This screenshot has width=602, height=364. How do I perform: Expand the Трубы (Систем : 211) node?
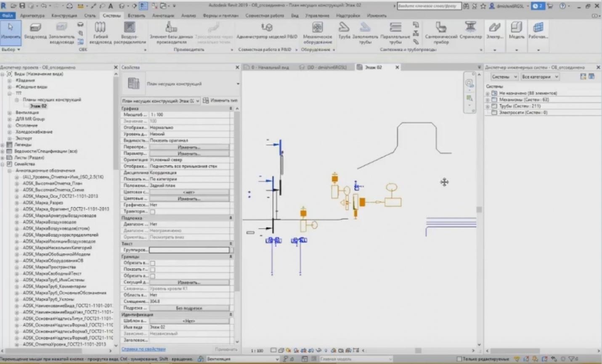pos(488,106)
